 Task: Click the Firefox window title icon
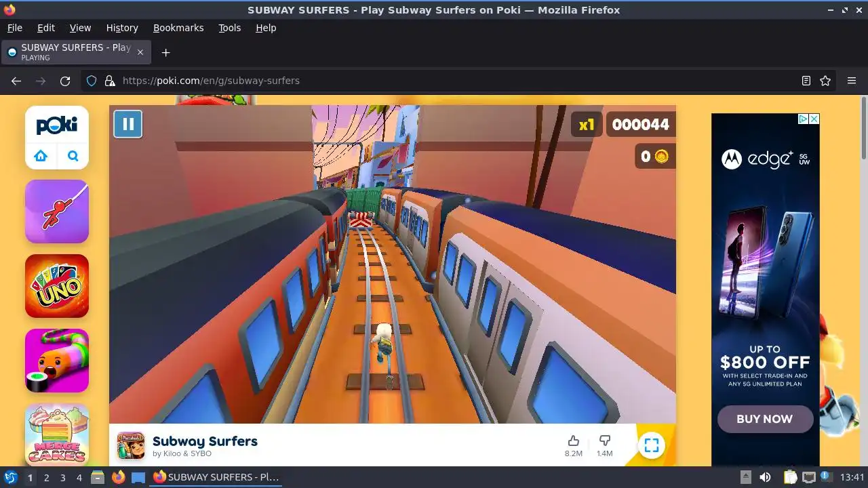click(x=9, y=9)
